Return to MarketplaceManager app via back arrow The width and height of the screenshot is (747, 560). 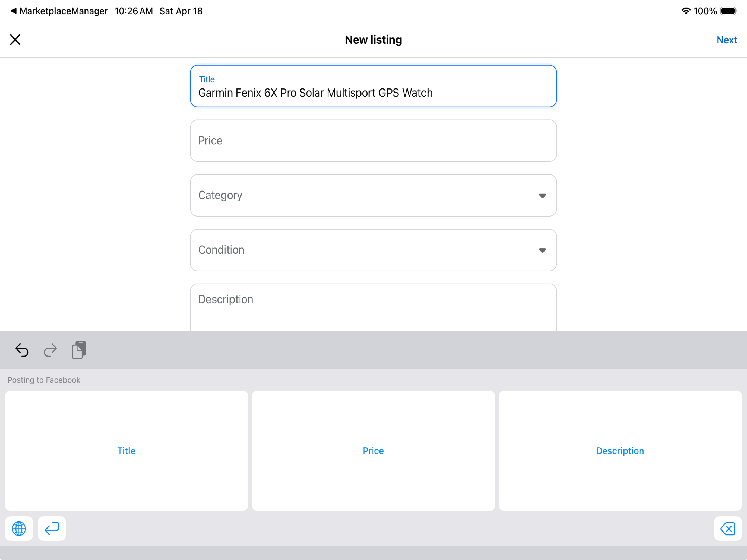coord(59,11)
